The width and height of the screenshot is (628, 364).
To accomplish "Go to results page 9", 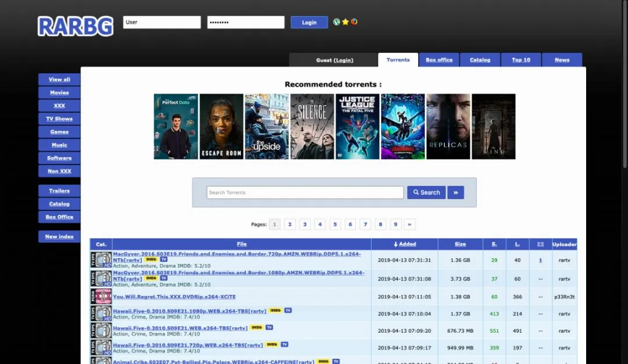I will [x=395, y=224].
